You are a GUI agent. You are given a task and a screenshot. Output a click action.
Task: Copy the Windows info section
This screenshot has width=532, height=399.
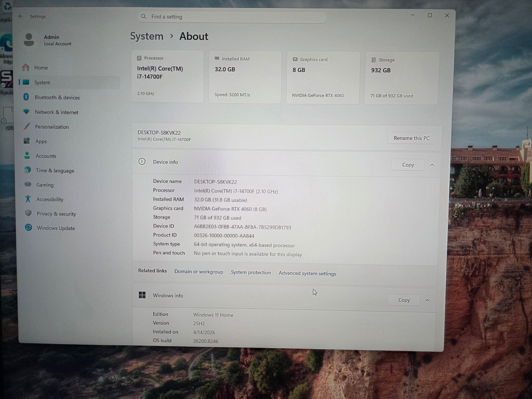[x=404, y=300]
